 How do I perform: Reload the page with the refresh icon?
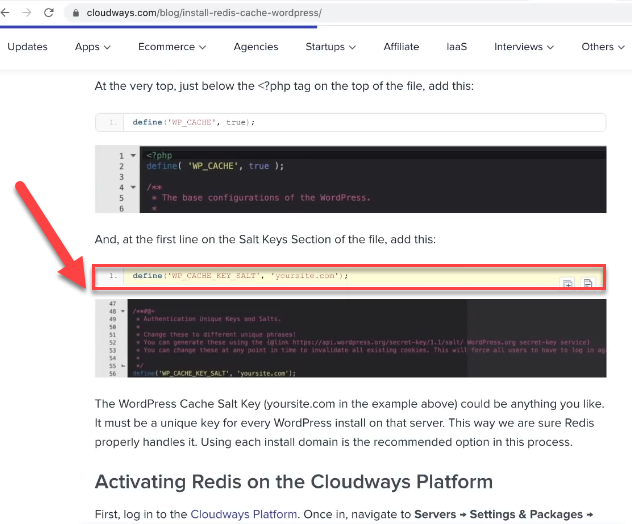click(x=49, y=13)
